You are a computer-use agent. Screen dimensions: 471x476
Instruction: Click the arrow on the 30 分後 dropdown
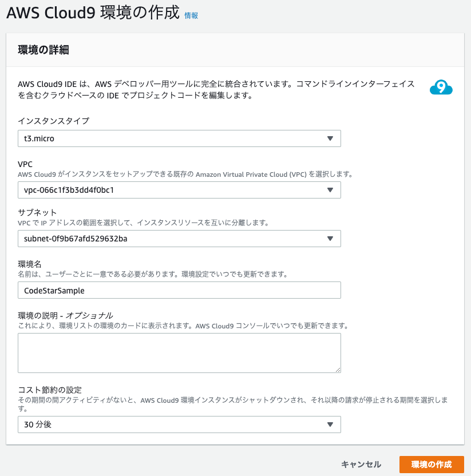click(x=330, y=425)
